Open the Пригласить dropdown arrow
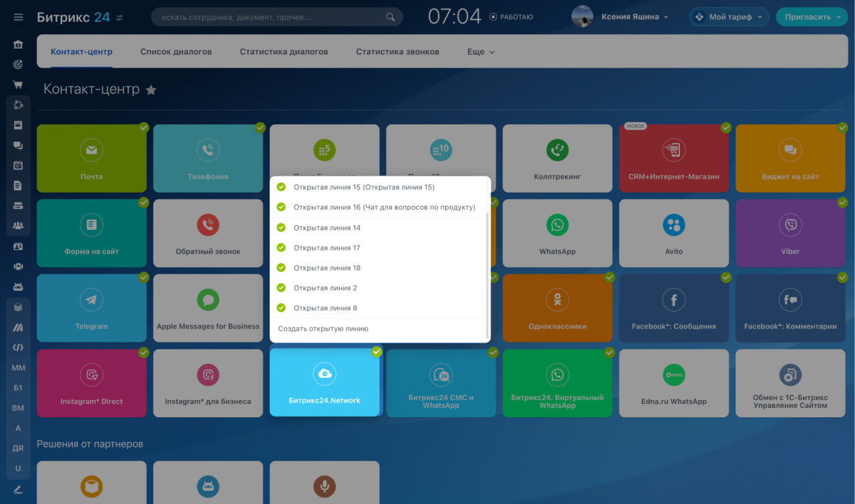855x504 pixels. 838,17
